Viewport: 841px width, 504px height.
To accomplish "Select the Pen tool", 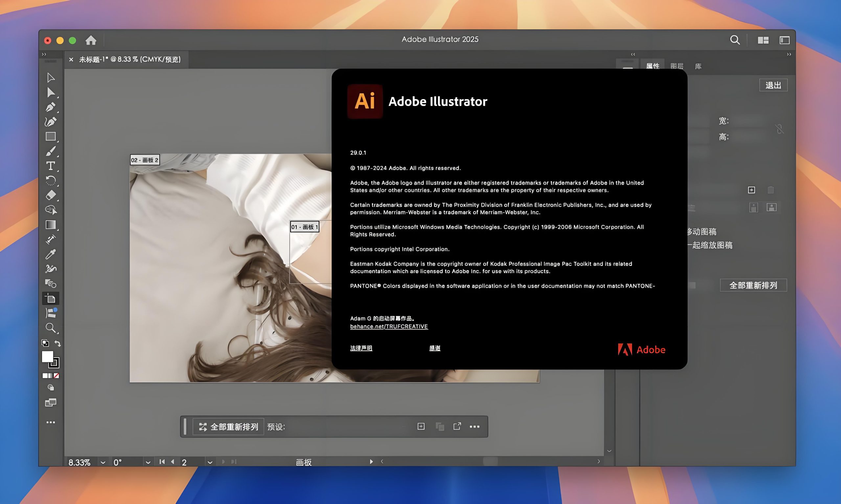I will [51, 107].
